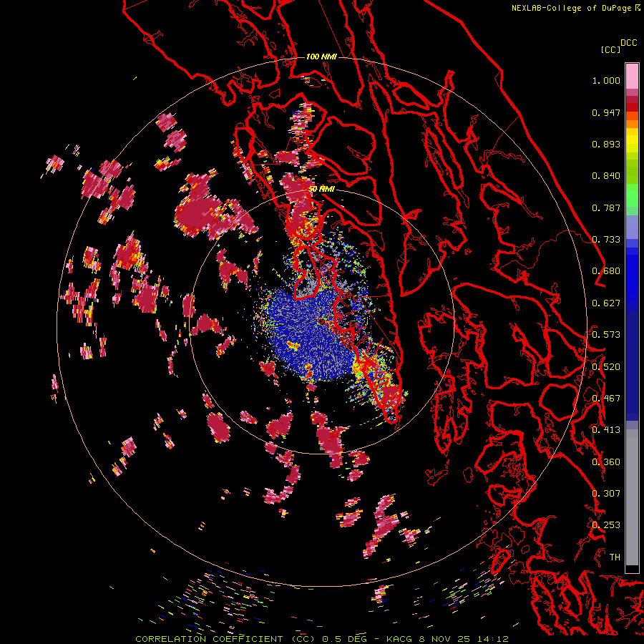Pick the gray segment of the color bar

pos(632,497)
